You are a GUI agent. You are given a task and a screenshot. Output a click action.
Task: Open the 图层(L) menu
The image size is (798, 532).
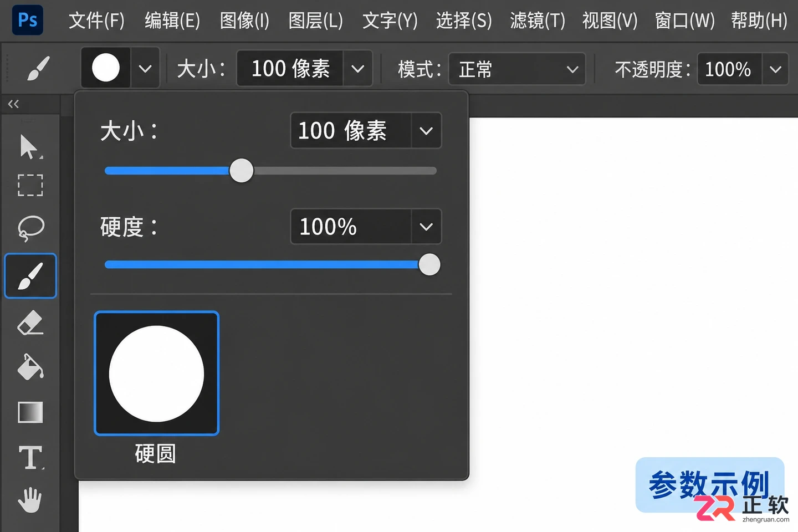point(316,21)
